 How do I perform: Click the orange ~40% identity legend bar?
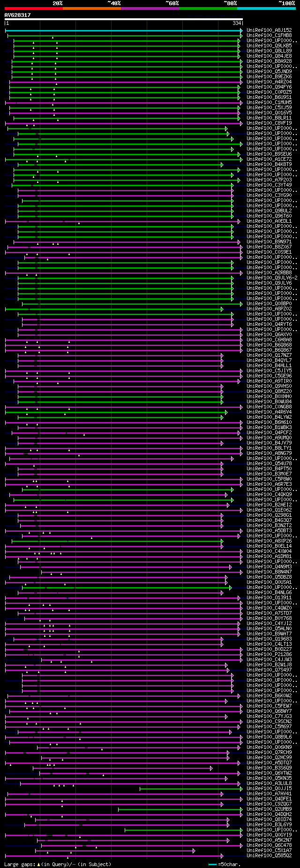[92, 8]
